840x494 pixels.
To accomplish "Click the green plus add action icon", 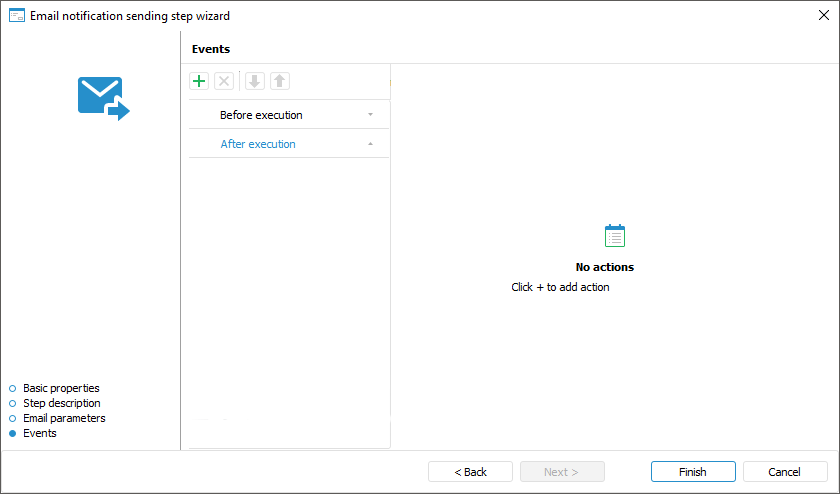I will 199,81.
